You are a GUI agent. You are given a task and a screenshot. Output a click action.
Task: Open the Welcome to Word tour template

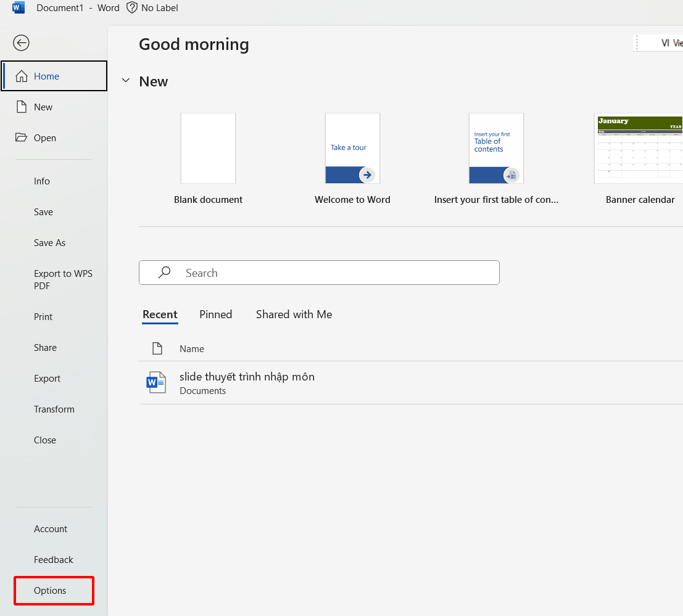352,149
